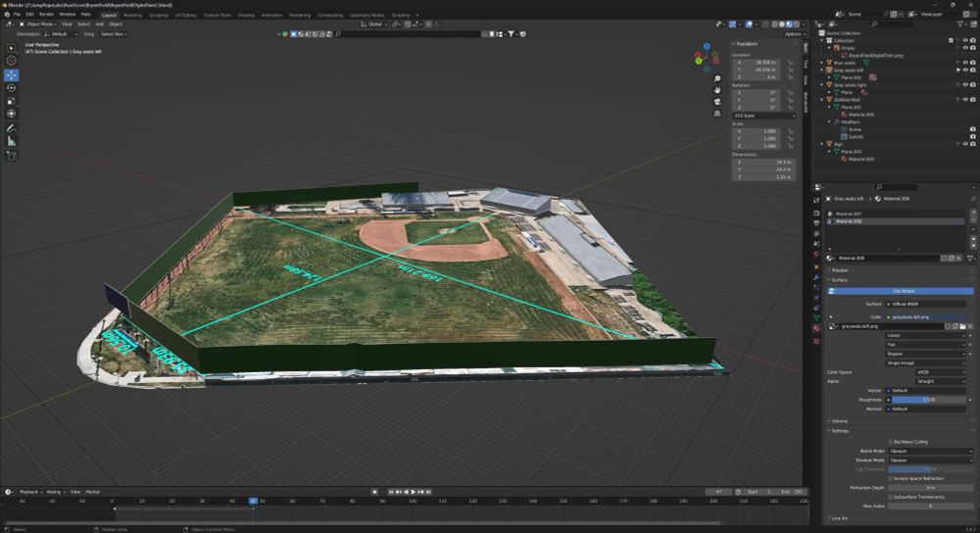Expand the Volume panel
This screenshot has width=980, height=533.
point(839,421)
